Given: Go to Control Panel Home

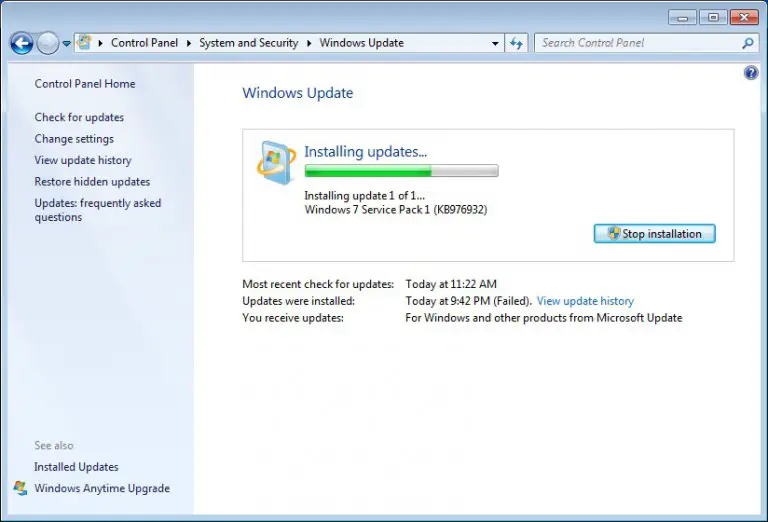Looking at the screenshot, I should coord(85,84).
